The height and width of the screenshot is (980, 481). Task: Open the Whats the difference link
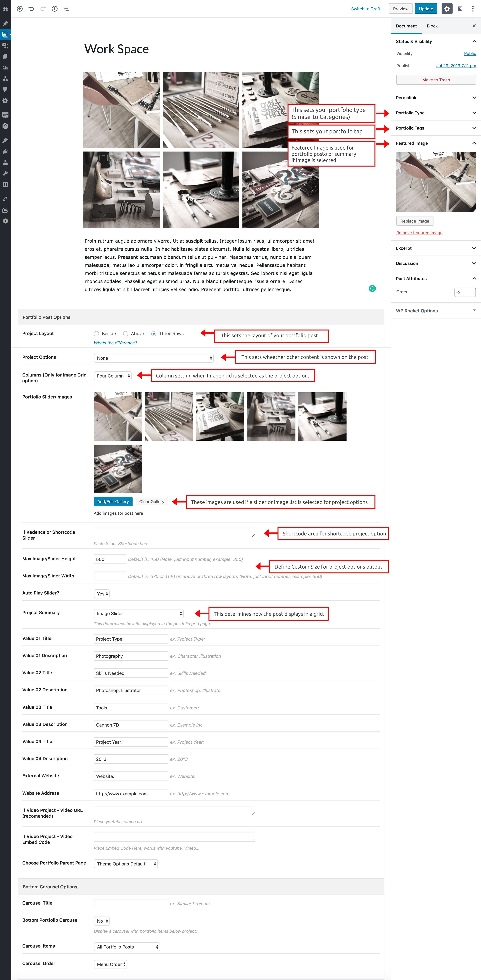[115, 343]
